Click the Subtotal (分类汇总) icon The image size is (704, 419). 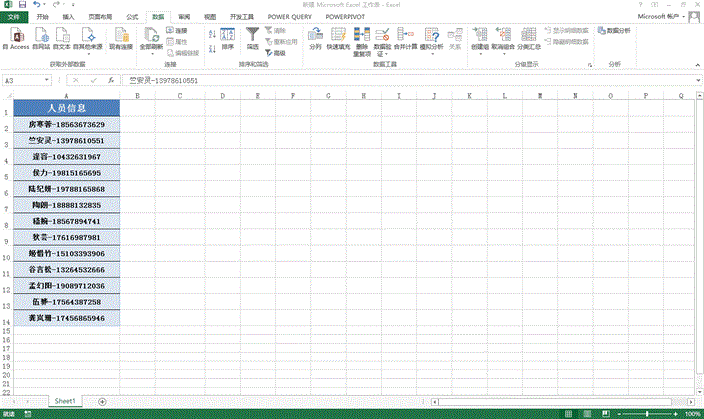tap(529, 36)
